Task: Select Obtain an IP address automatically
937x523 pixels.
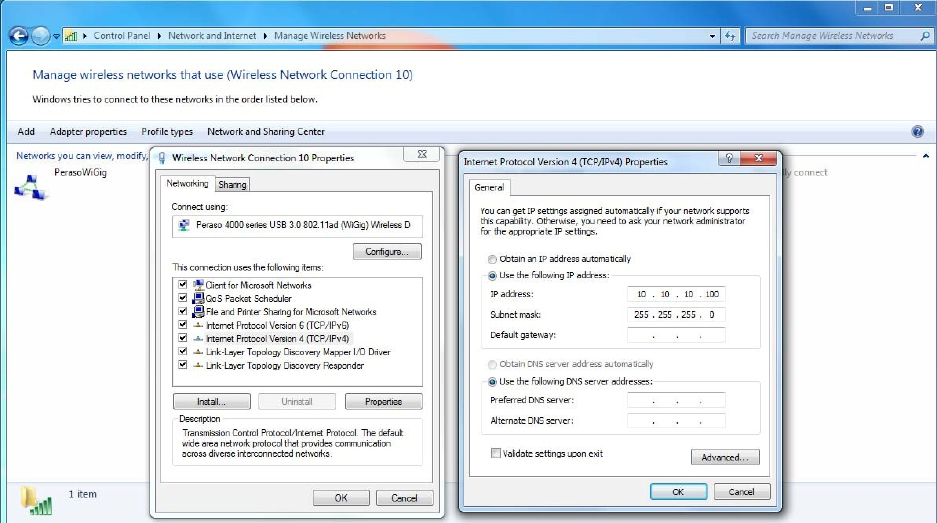Action: (x=492, y=259)
